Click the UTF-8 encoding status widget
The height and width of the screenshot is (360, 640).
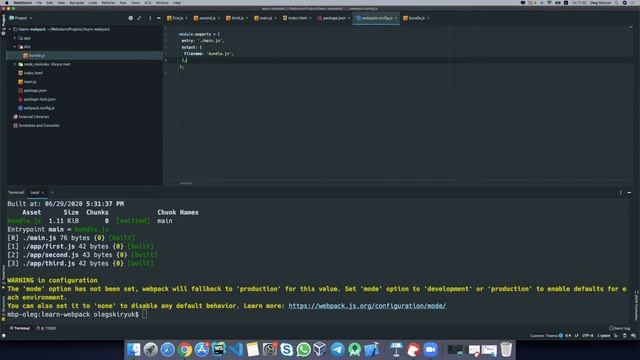tap(587, 336)
